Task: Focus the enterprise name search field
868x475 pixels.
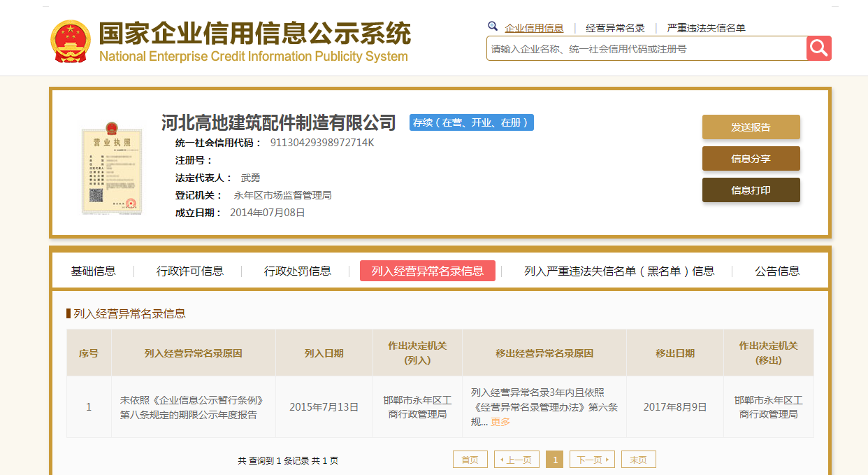Action: [x=646, y=49]
